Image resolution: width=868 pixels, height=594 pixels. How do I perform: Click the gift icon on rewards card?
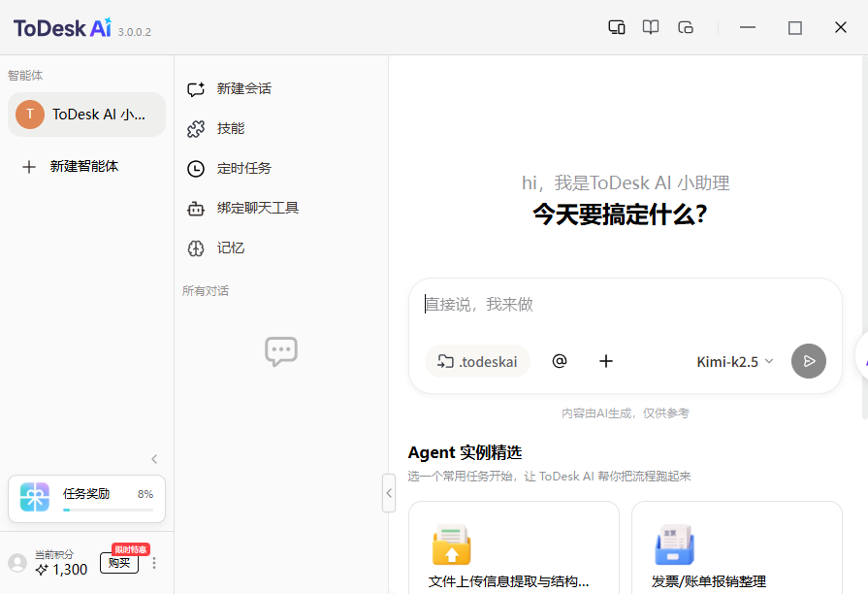[x=35, y=497]
